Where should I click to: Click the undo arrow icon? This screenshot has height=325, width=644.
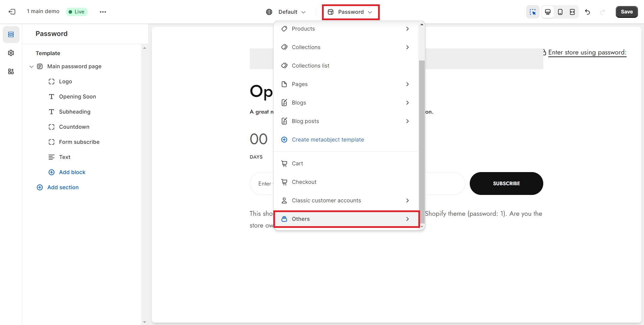pyautogui.click(x=587, y=12)
